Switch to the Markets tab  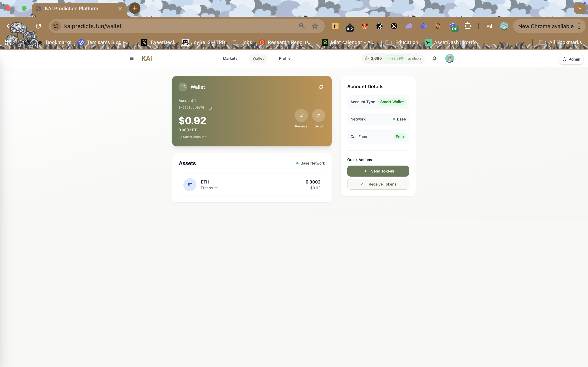coord(230,59)
